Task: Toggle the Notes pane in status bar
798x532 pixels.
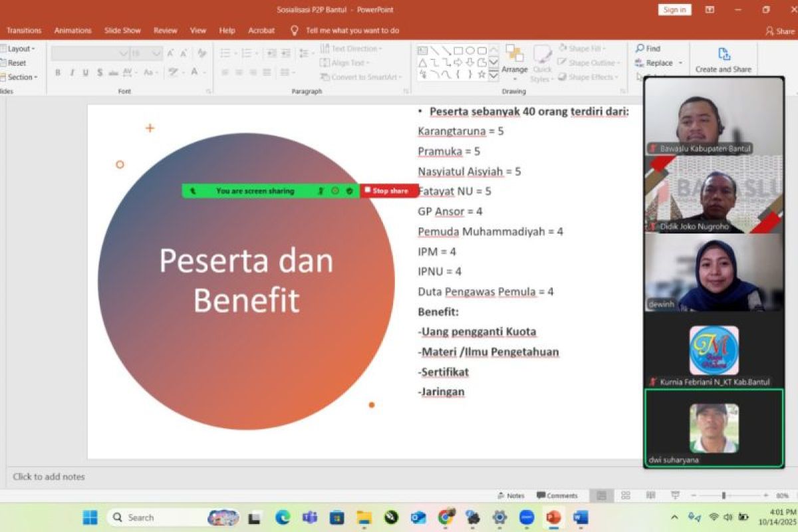Action: [511, 495]
